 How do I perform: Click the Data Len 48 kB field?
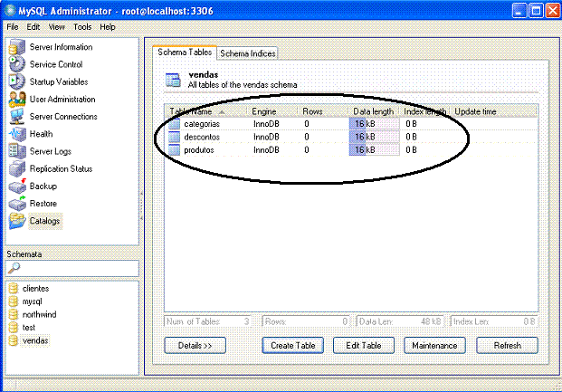[x=400, y=321]
